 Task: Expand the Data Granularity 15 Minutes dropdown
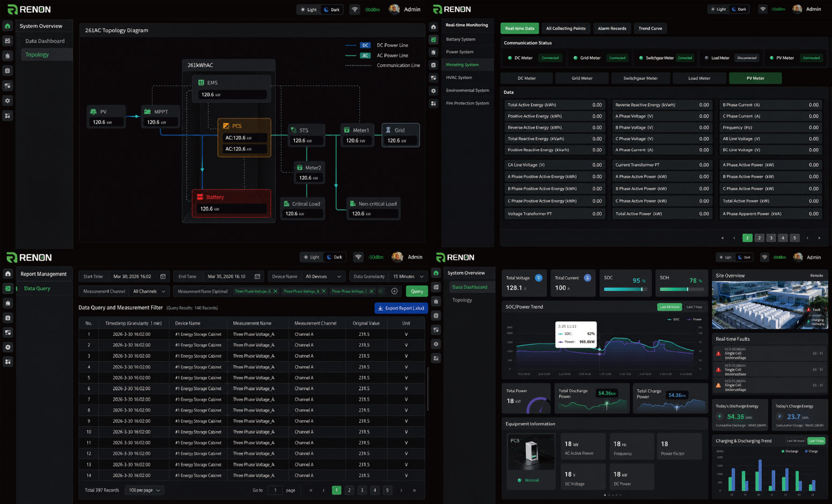[408, 276]
